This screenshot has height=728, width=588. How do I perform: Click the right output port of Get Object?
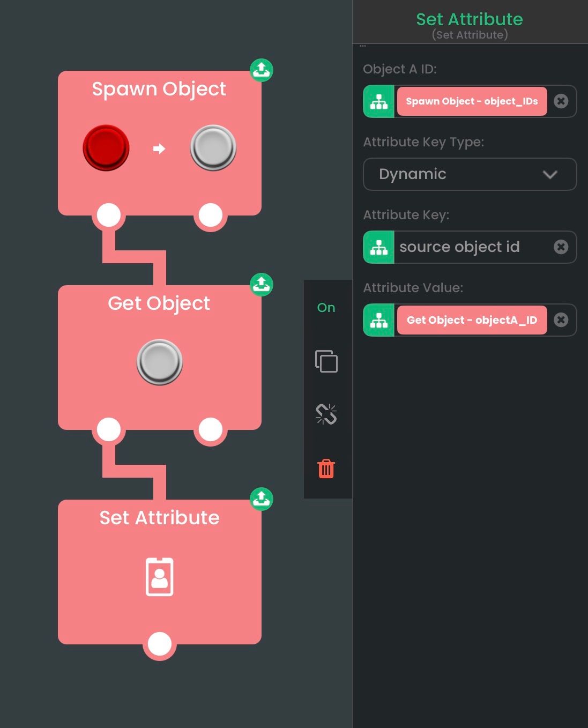(211, 429)
